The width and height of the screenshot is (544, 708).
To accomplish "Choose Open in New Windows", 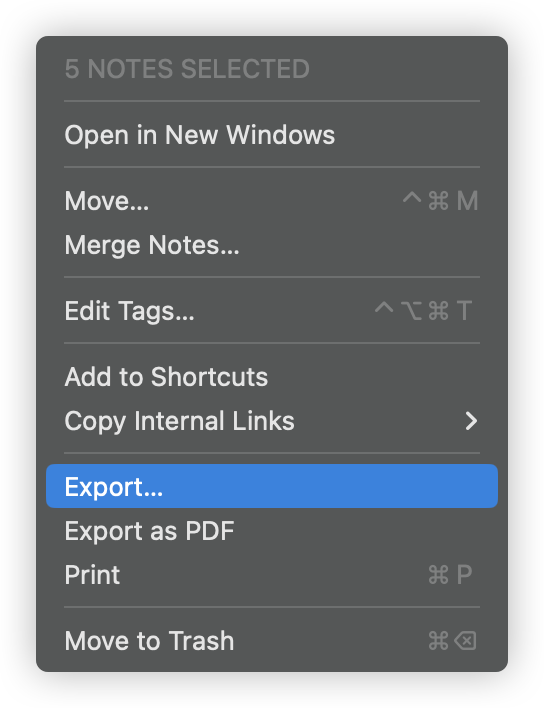I will (272, 135).
